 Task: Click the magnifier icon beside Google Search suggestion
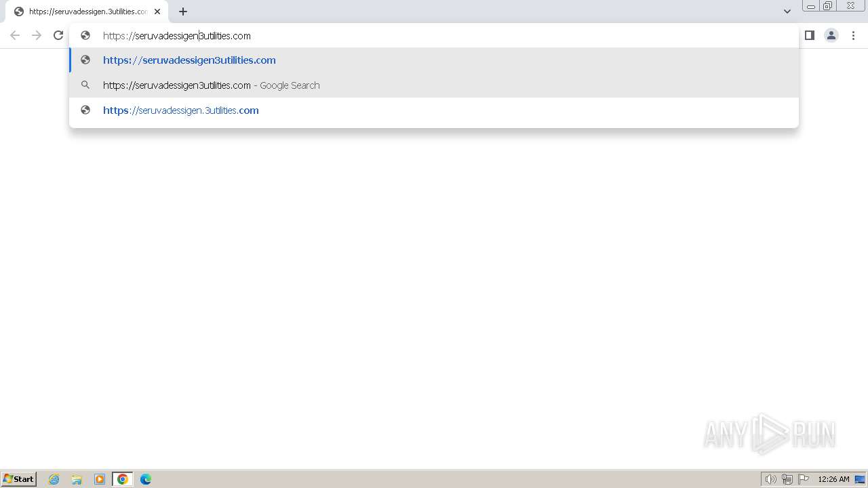click(85, 85)
